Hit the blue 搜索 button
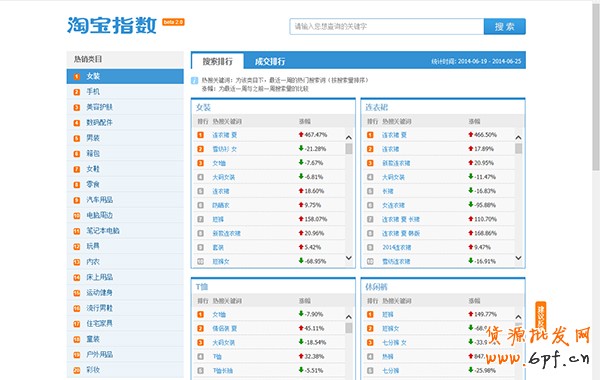 coord(504,26)
